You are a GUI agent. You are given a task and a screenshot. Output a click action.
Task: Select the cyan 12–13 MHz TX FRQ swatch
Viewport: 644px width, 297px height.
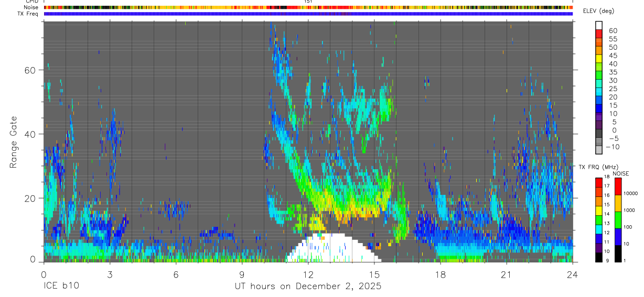pos(599,229)
